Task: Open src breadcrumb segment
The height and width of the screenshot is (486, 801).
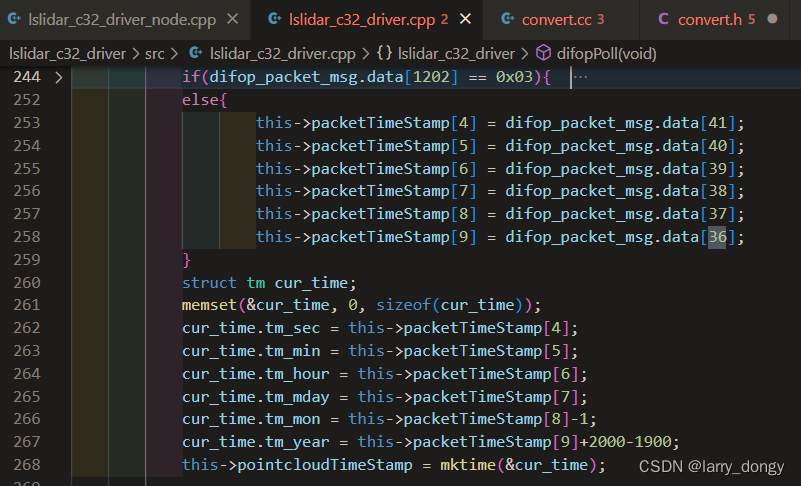Action: [155, 54]
